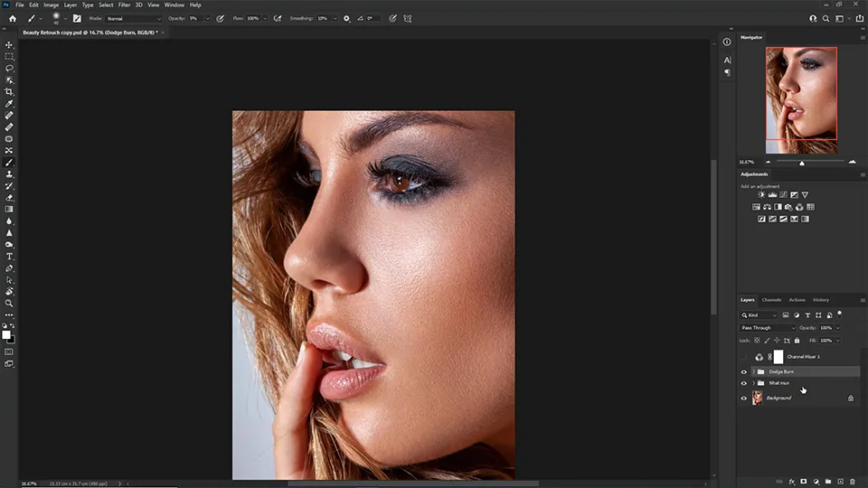Click the foreground color swatch
This screenshot has height=488, width=868.
point(6,334)
